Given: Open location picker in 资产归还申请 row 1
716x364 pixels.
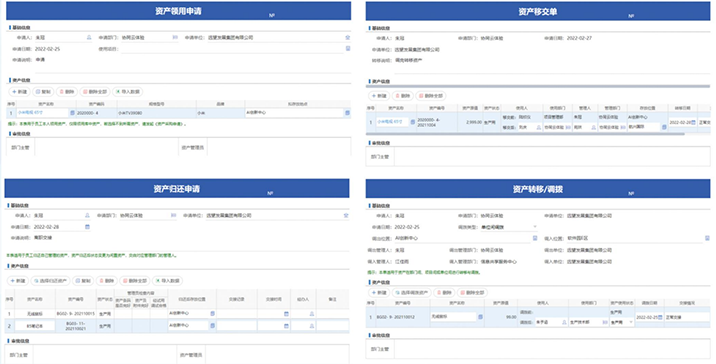Looking at the screenshot, I should (x=212, y=314).
